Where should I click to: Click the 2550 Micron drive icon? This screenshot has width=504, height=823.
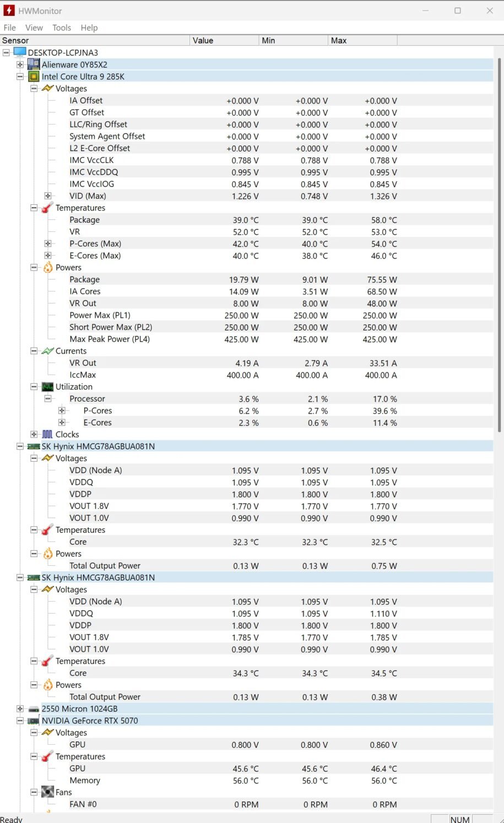click(34, 709)
